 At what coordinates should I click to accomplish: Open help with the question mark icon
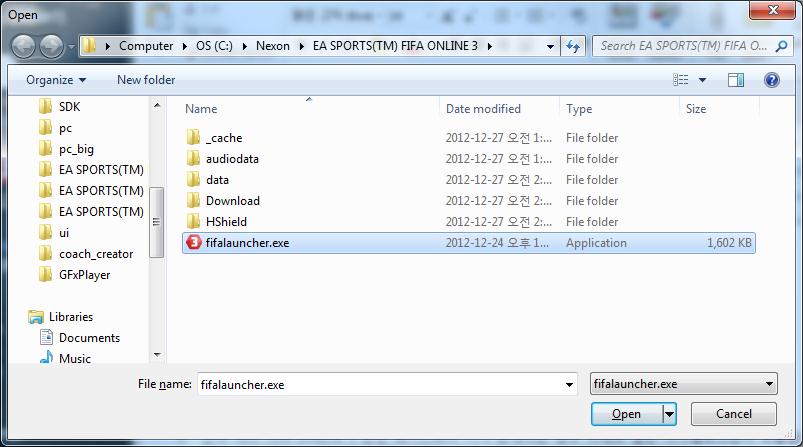click(x=771, y=80)
